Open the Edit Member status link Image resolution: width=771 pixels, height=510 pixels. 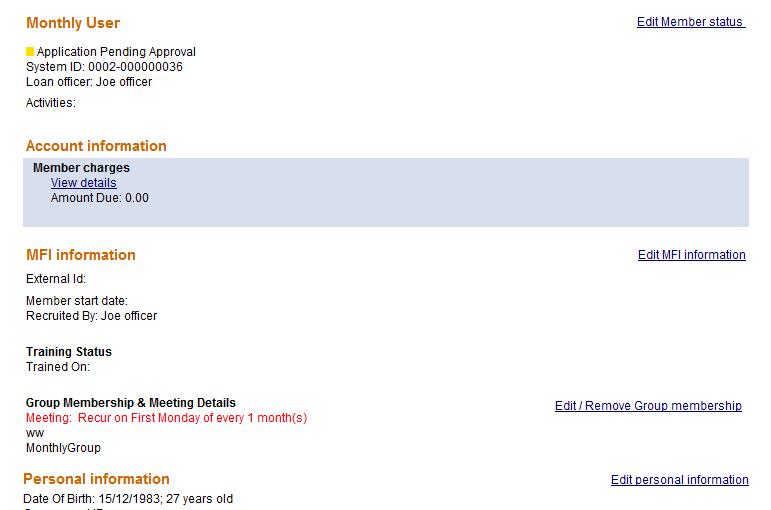(690, 22)
